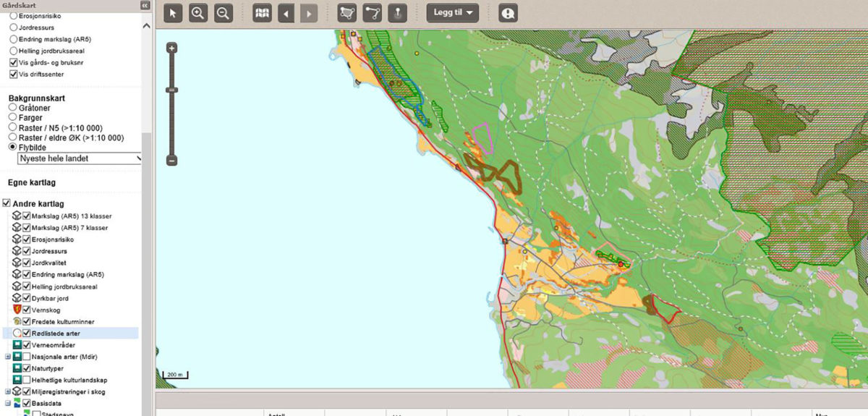Viewport: 868px width, 416px height.
Task: Click the Naturtyper green layer icon
Action: [x=16, y=368]
